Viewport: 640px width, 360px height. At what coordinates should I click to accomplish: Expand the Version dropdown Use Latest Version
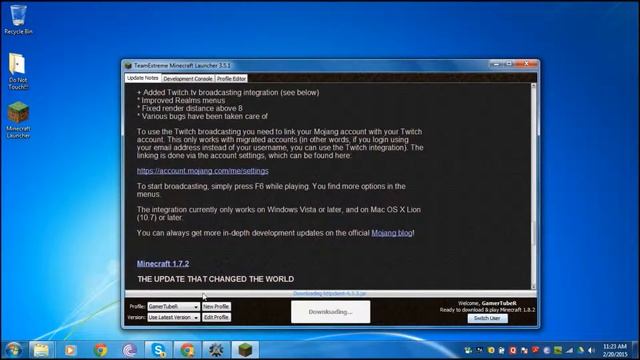point(173,317)
